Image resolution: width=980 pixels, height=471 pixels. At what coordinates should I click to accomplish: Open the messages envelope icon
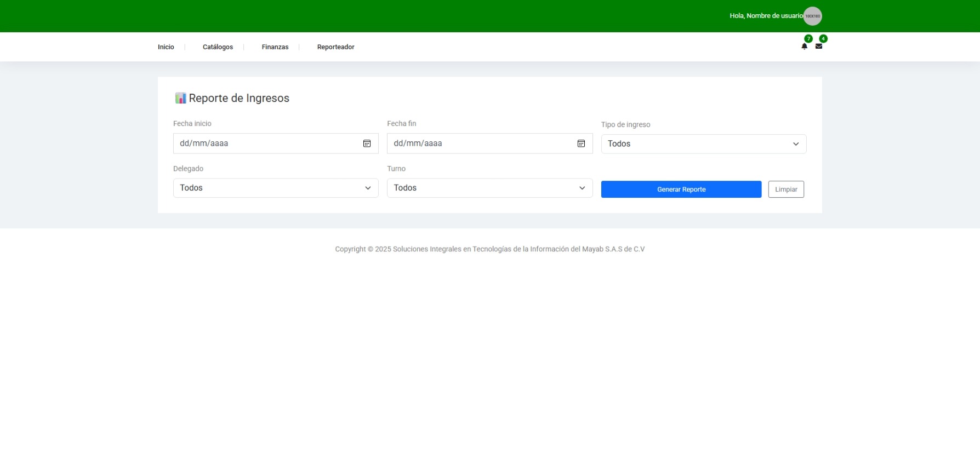[818, 47]
